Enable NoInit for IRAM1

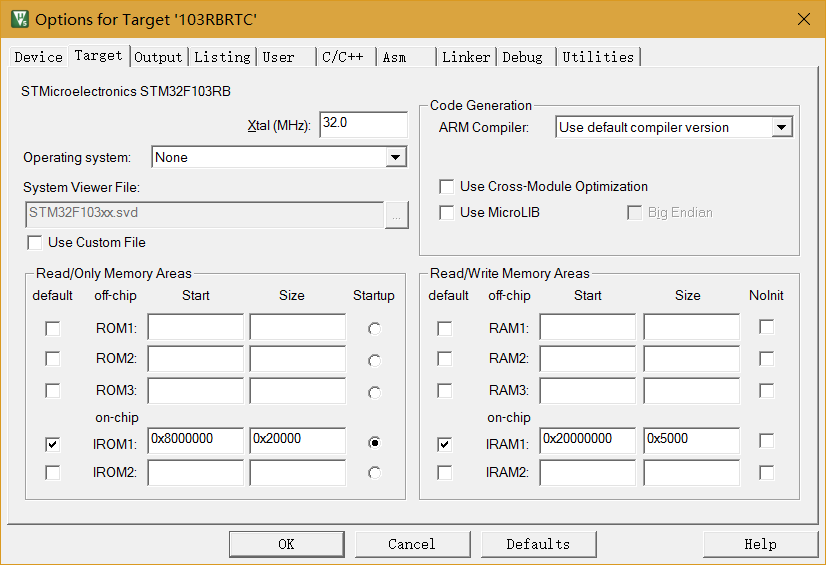(766, 440)
